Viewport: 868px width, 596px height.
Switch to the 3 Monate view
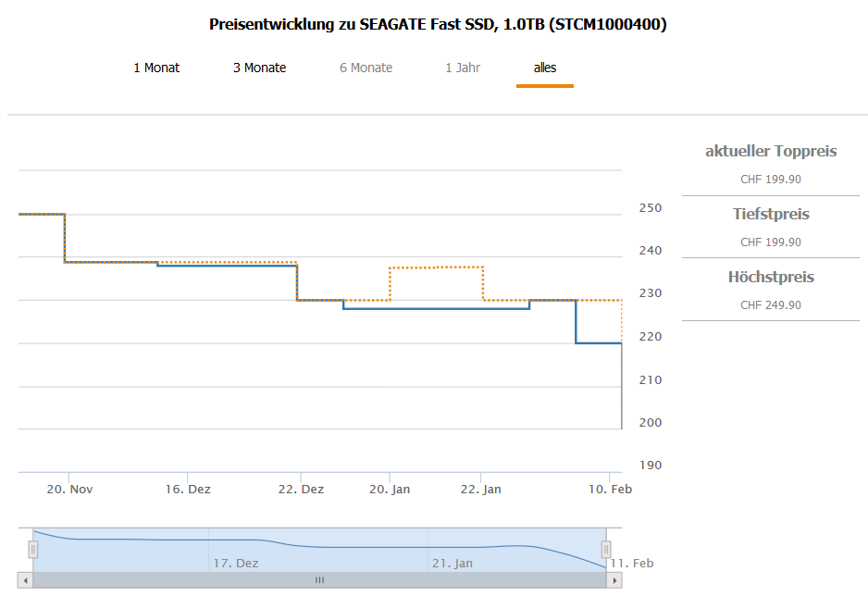point(259,68)
